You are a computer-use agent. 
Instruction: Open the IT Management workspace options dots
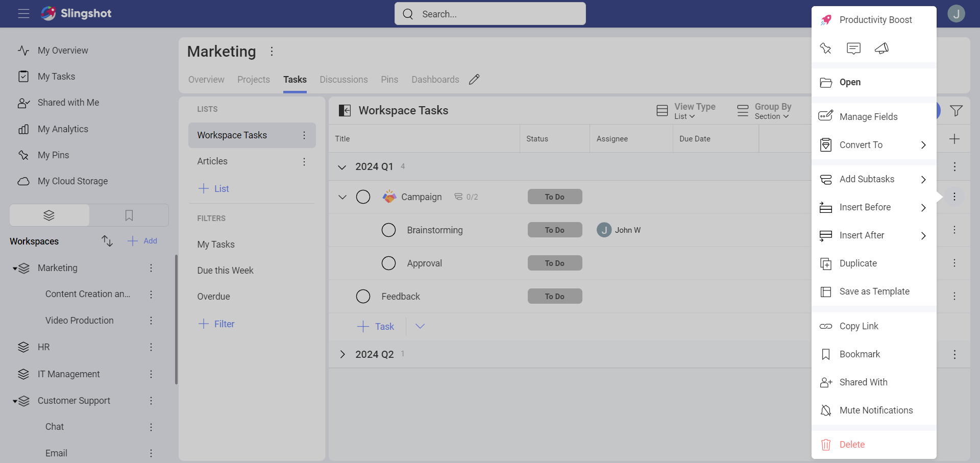coord(151,374)
